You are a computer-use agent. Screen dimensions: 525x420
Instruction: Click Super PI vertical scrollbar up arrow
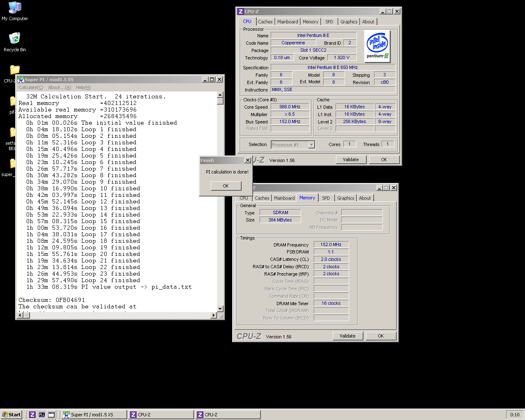(x=220, y=95)
